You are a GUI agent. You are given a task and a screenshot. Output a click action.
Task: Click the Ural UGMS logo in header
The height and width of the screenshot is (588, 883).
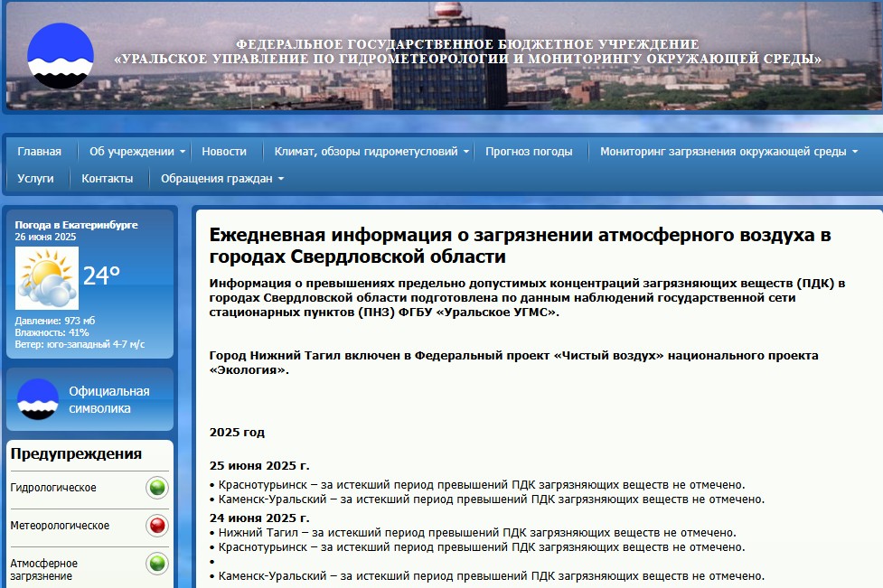[61, 56]
